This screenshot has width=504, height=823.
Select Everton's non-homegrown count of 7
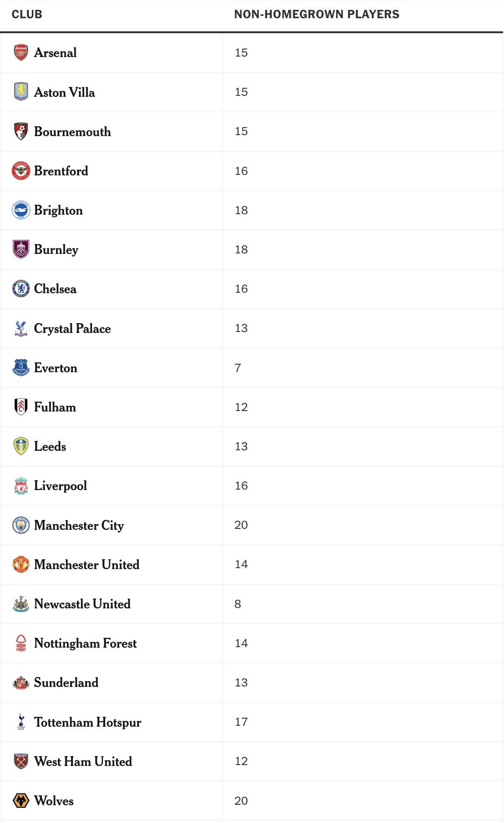click(x=238, y=368)
